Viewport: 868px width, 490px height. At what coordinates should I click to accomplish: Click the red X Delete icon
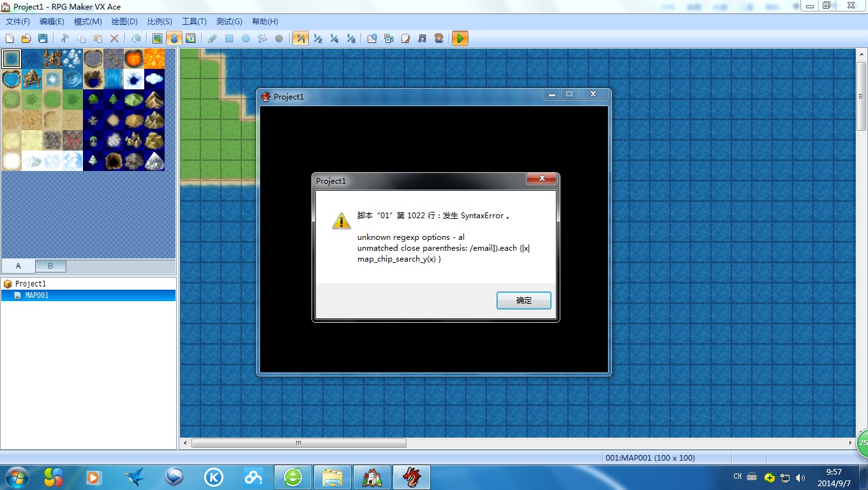pyautogui.click(x=114, y=38)
